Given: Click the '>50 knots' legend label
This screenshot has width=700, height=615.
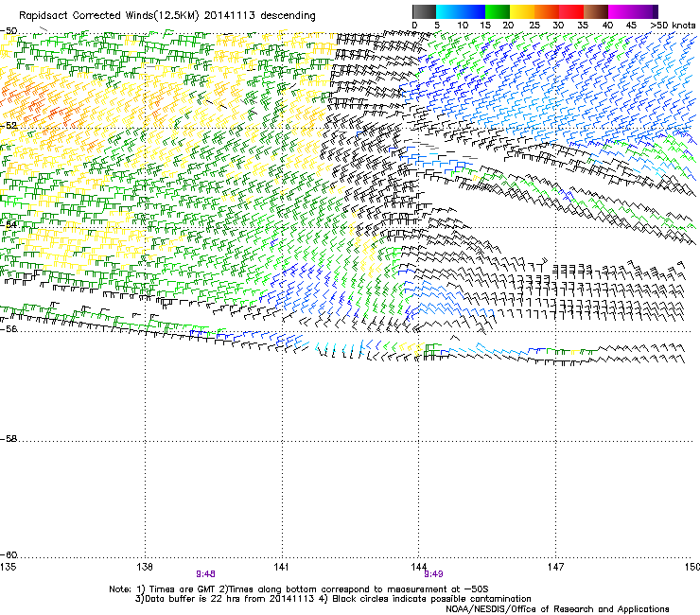Looking at the screenshot, I should tap(673, 26).
